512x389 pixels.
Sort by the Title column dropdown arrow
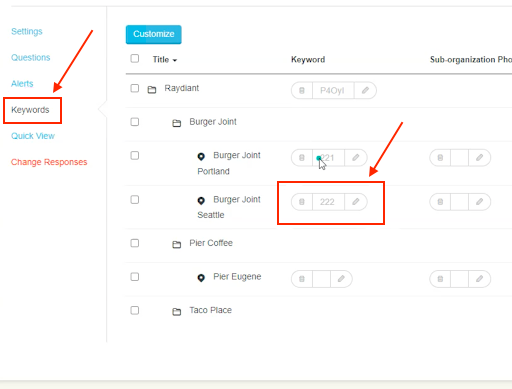(175, 60)
